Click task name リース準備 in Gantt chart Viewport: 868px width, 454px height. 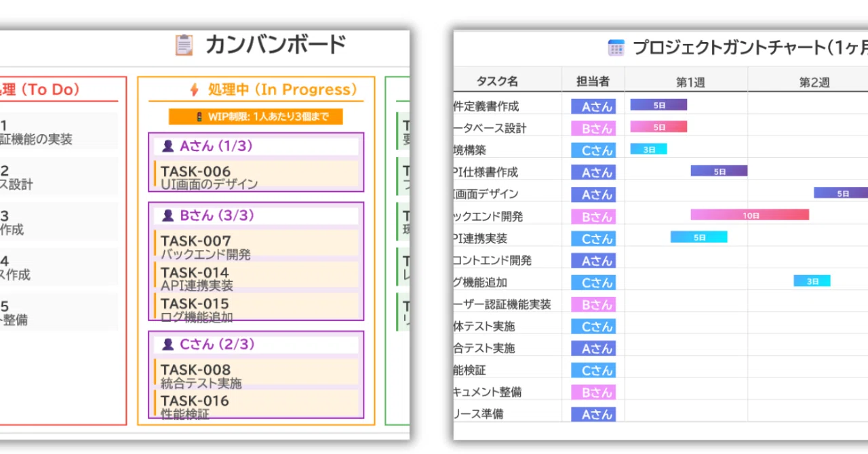click(x=479, y=415)
